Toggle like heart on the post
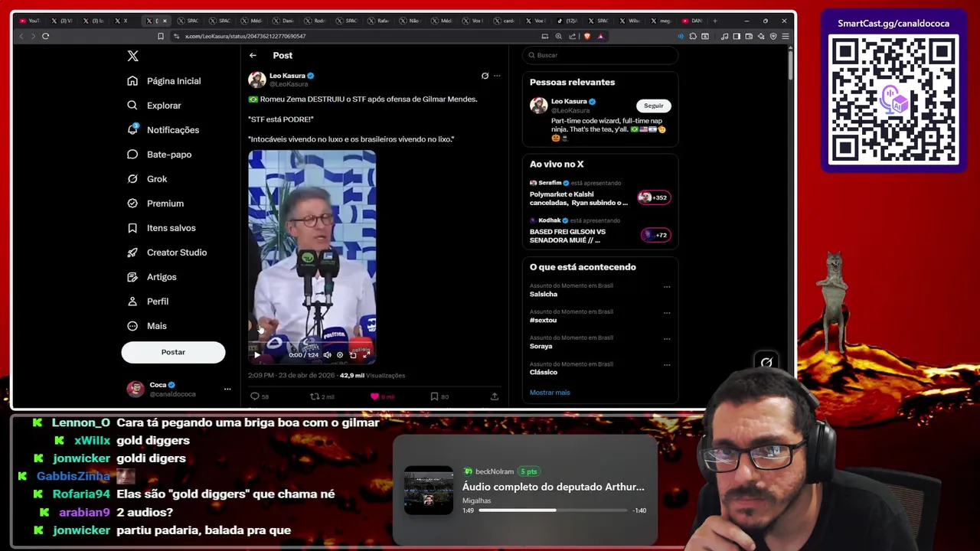This screenshot has height=551, width=980. pos(374,396)
